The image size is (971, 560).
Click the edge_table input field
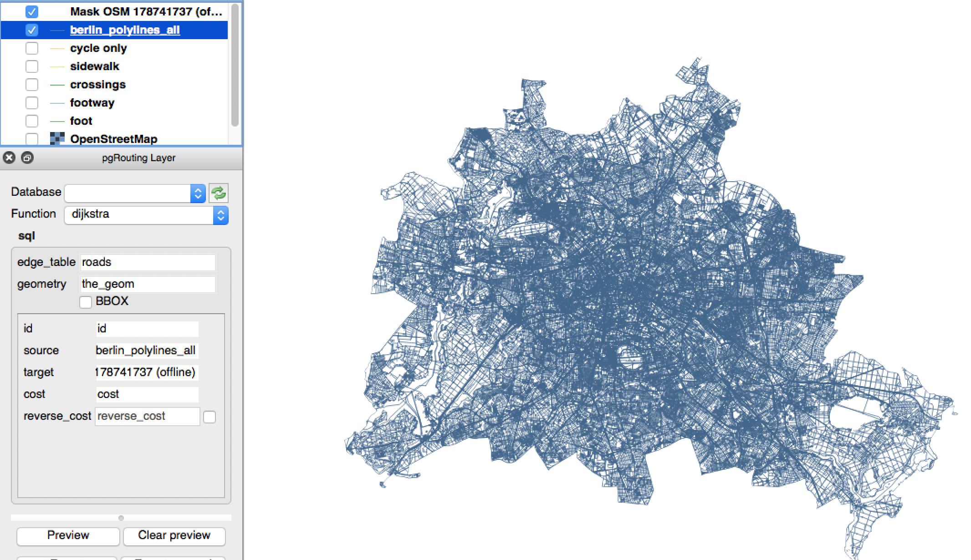point(148,262)
